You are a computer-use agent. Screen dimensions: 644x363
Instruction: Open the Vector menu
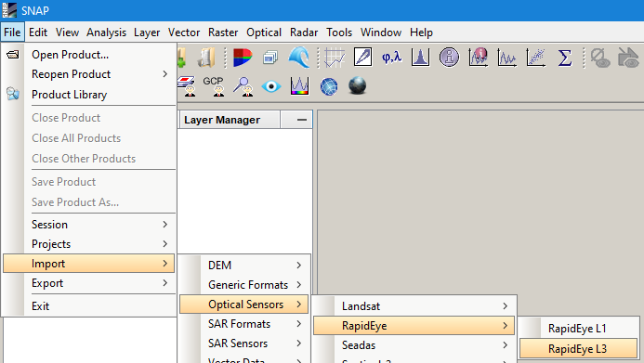184,32
